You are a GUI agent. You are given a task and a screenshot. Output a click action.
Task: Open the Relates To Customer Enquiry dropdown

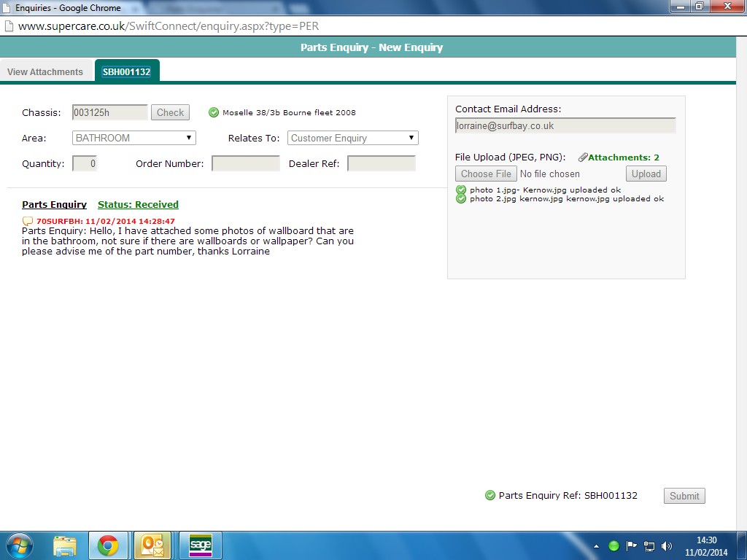pos(352,138)
